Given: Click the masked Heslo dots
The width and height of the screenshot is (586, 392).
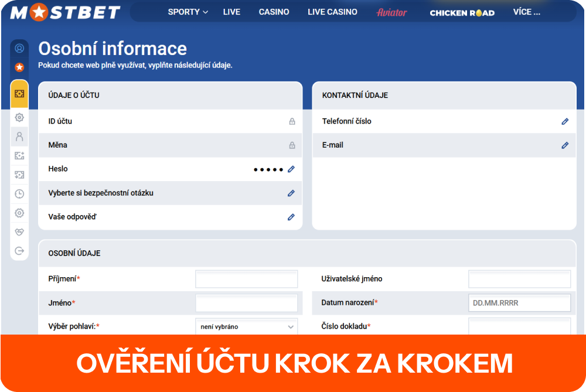Looking at the screenshot, I should 268,170.
